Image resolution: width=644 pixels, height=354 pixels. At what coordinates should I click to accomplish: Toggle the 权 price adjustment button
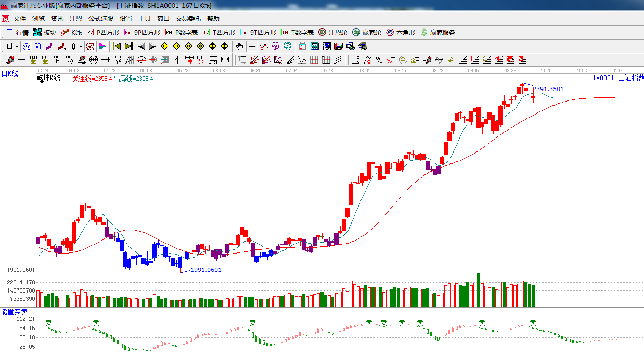(x=90, y=46)
